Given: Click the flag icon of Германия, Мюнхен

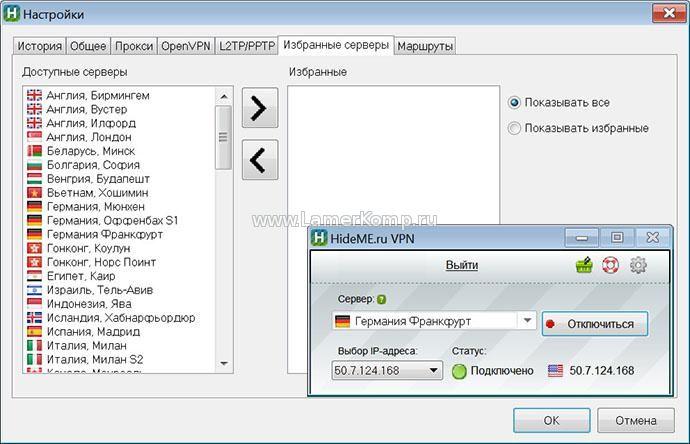Looking at the screenshot, I should tap(34, 206).
